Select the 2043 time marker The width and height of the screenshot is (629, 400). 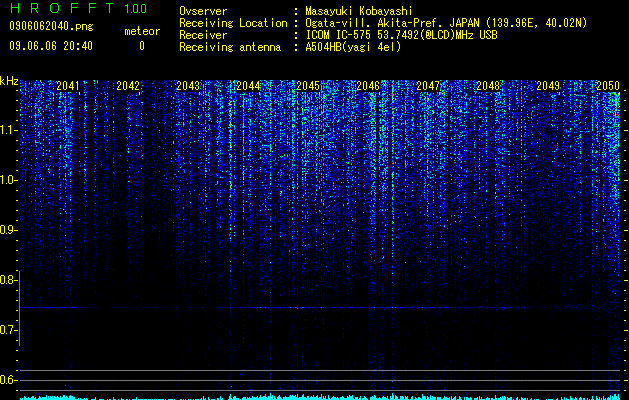[188, 86]
